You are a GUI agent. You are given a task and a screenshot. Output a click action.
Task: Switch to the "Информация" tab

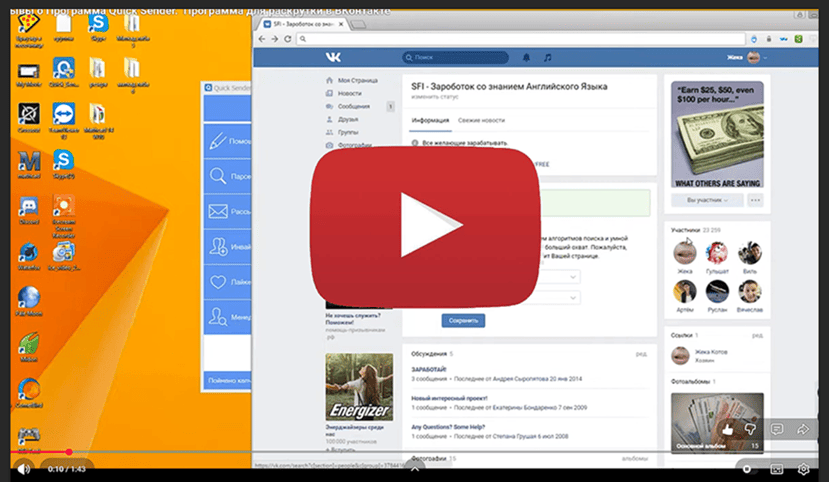(430, 120)
